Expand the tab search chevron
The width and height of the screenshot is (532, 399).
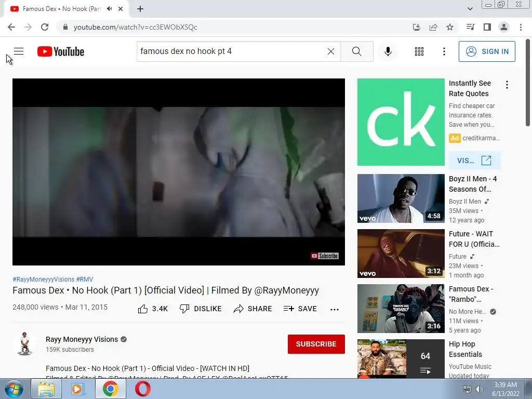point(470,9)
